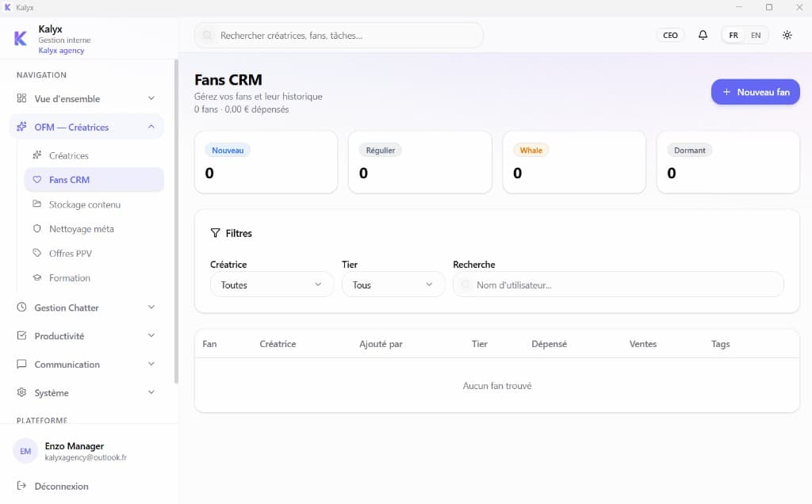Click the Tags column header
The width and height of the screenshot is (812, 504).
[720, 344]
